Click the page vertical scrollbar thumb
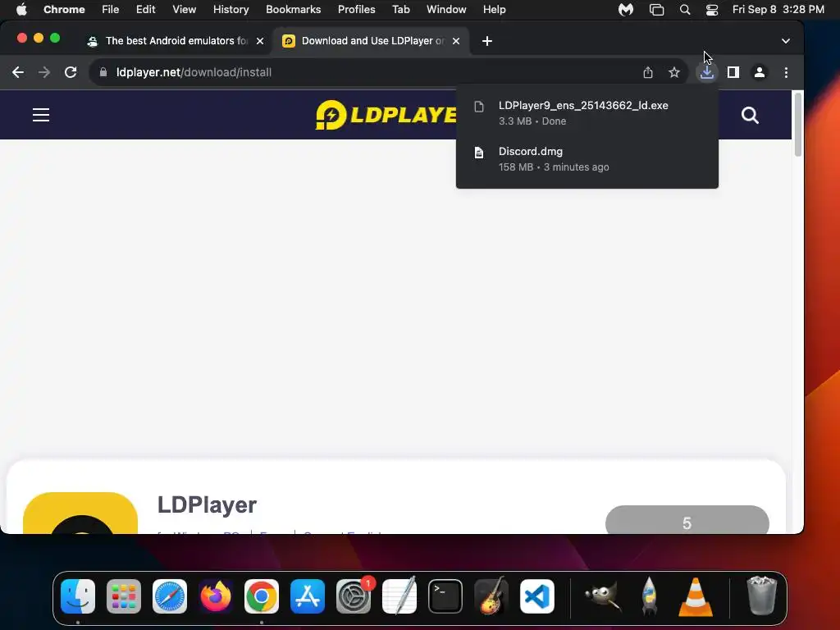 (x=797, y=125)
